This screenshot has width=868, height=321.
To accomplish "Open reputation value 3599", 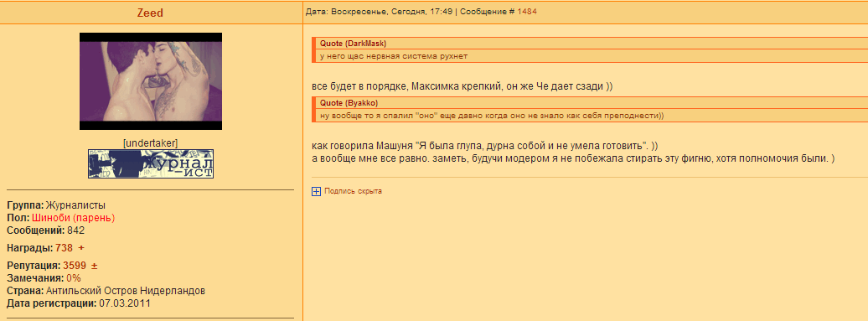I will tap(75, 266).
